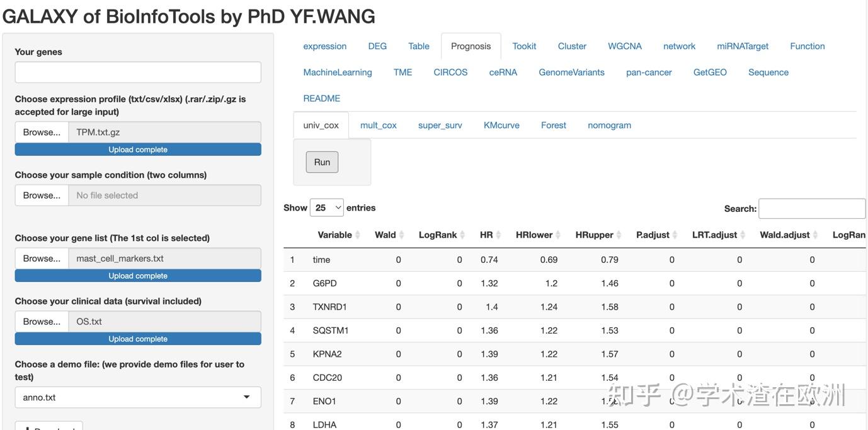Sort results by P.adjust column
Image resolution: width=868 pixels, height=430 pixels.
654,235
